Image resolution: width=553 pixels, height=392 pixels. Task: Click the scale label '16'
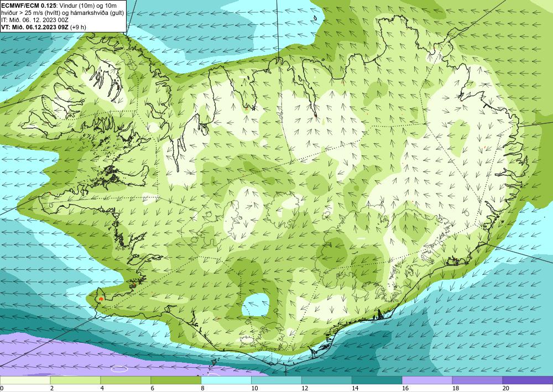(x=405, y=388)
